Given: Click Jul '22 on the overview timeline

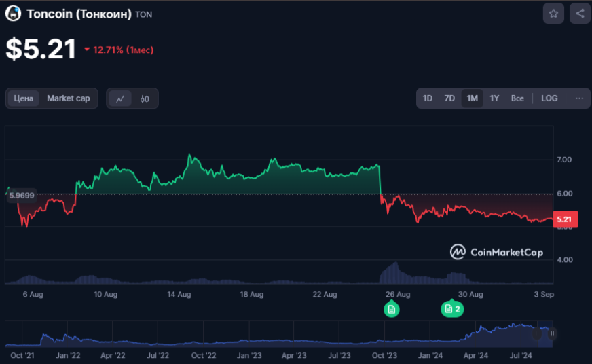Looking at the screenshot, I should 158,356.
